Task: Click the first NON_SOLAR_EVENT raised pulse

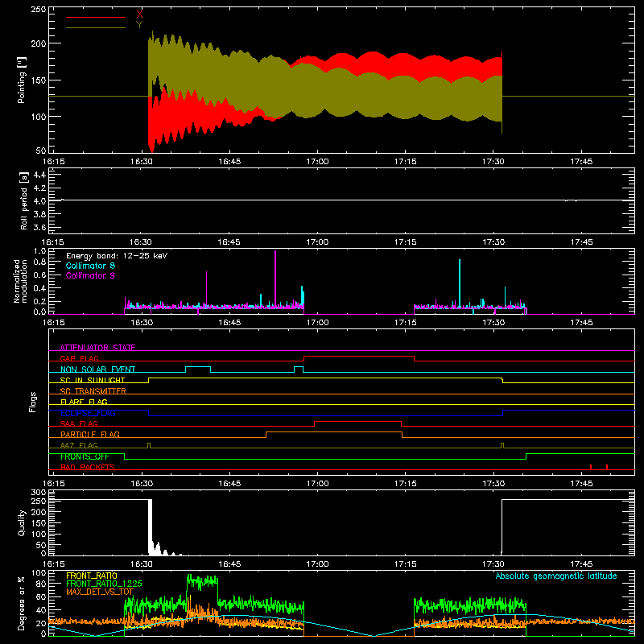Action: (x=198, y=367)
